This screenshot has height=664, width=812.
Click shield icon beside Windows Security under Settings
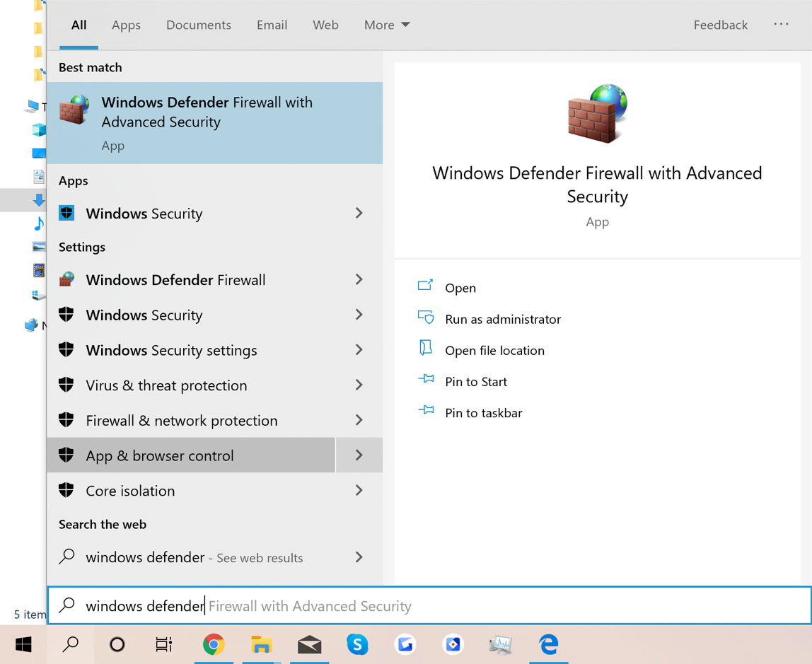66,314
